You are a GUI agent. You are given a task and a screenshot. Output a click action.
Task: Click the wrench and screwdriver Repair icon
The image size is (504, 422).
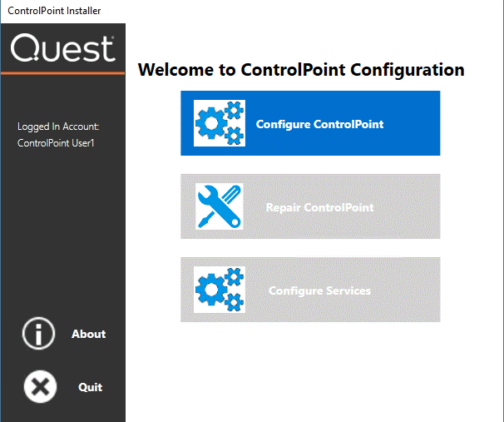[x=220, y=206]
